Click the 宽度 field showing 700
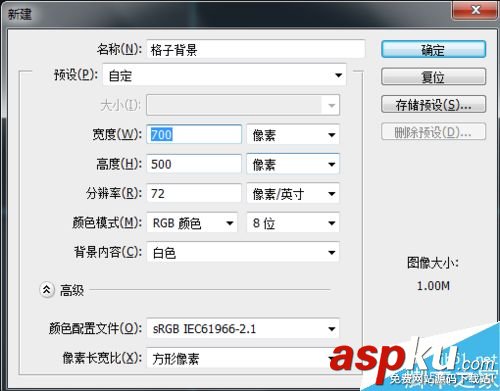 194,134
